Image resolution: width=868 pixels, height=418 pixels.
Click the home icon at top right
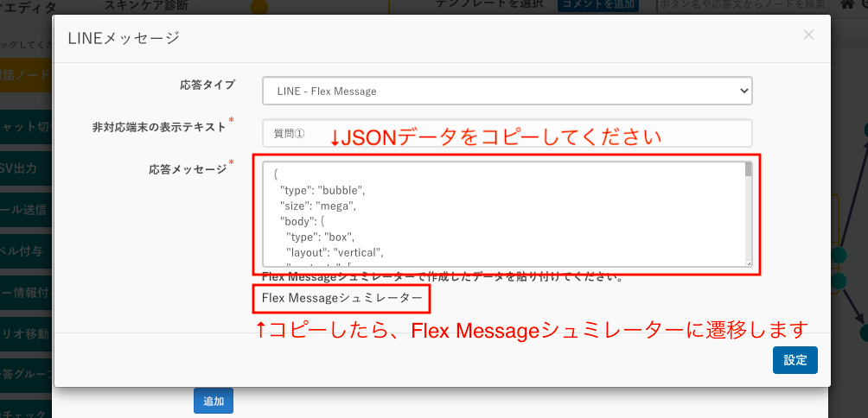point(846,5)
